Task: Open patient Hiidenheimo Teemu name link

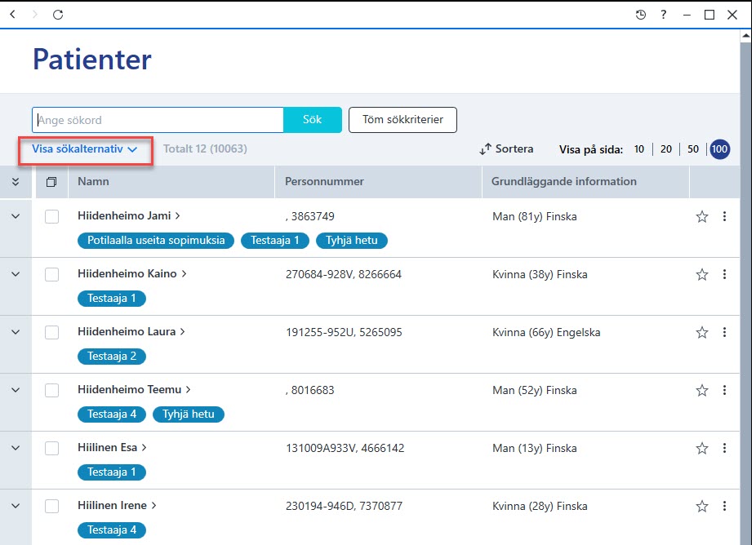Action: pyautogui.click(x=134, y=389)
